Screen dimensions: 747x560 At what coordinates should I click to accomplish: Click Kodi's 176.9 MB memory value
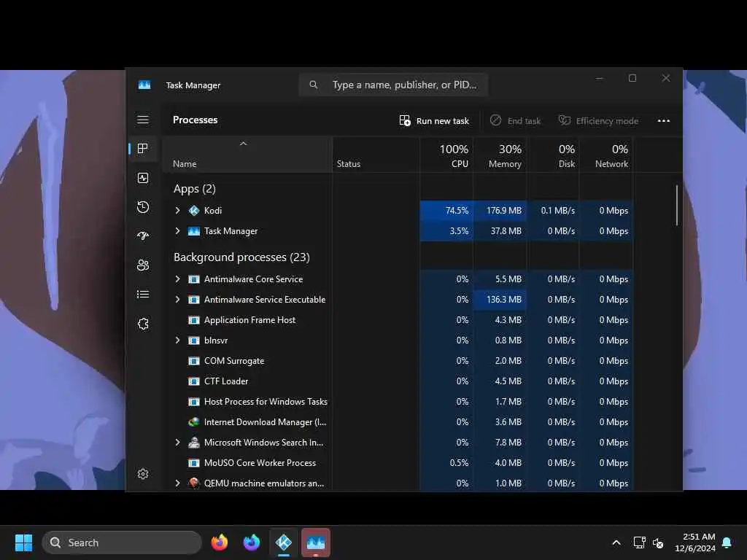(x=504, y=211)
